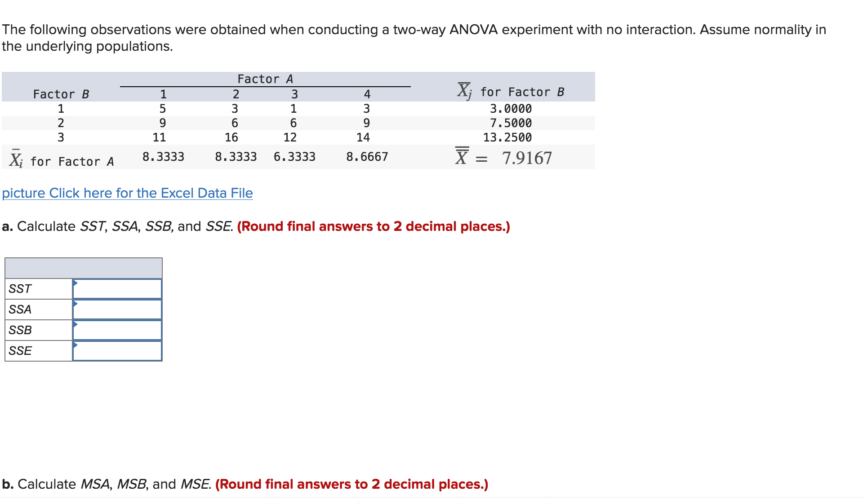Click the SSE row label

20,350
